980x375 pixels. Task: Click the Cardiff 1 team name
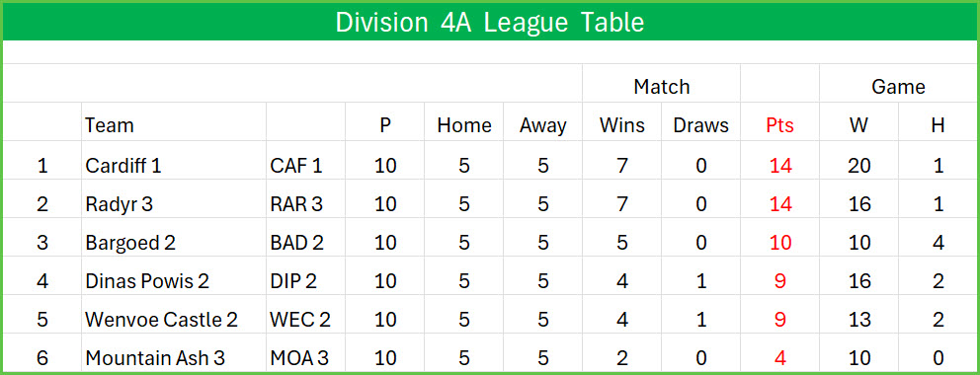[x=123, y=166]
